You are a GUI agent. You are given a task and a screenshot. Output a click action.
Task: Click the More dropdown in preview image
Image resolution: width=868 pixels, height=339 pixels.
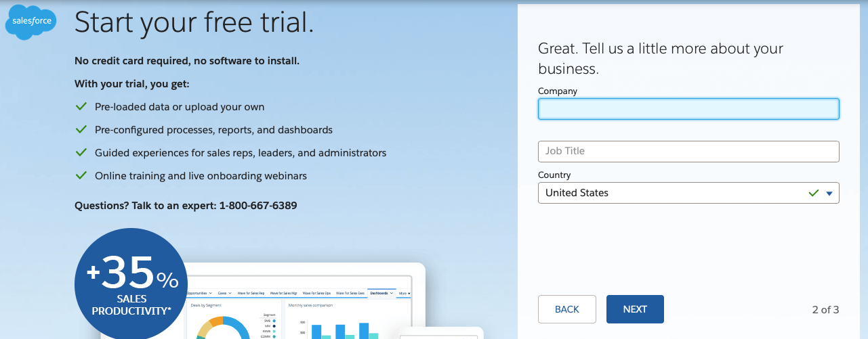point(405,293)
